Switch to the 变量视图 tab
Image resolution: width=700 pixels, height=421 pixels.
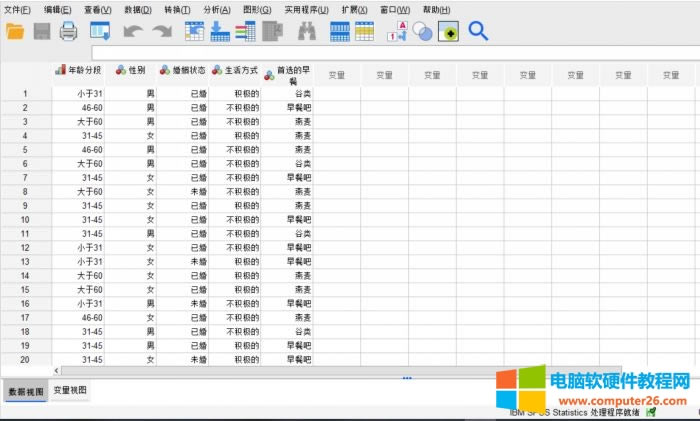(x=71, y=390)
